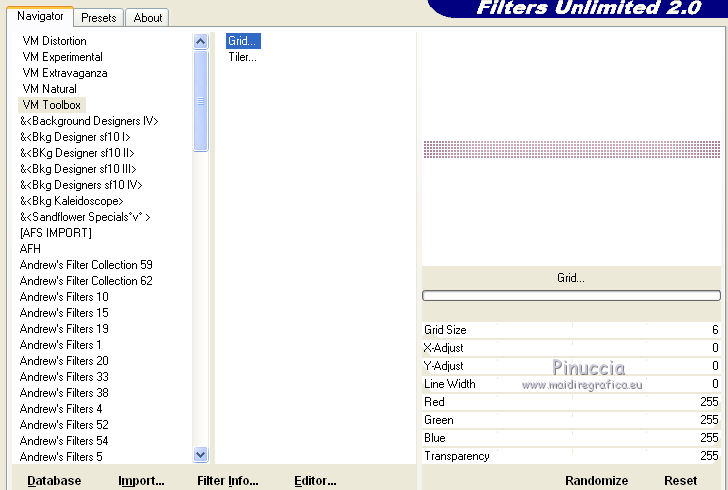Select Andrew's Filter Collection 59
Screen dimensions: 728x490
tap(86, 265)
